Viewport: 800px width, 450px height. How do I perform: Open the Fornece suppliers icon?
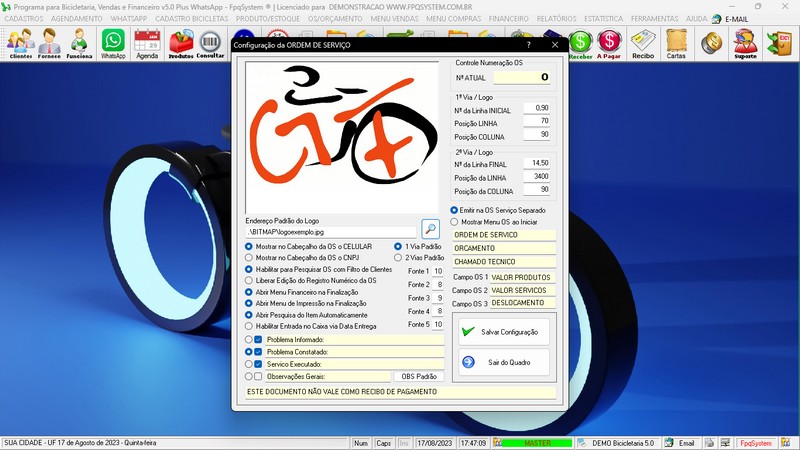(49, 43)
